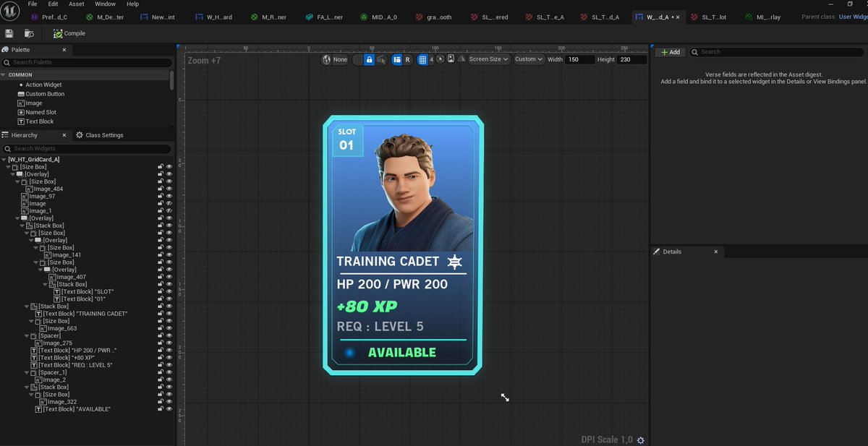Switch to the SL_T...lot tab

pyautogui.click(x=708, y=17)
